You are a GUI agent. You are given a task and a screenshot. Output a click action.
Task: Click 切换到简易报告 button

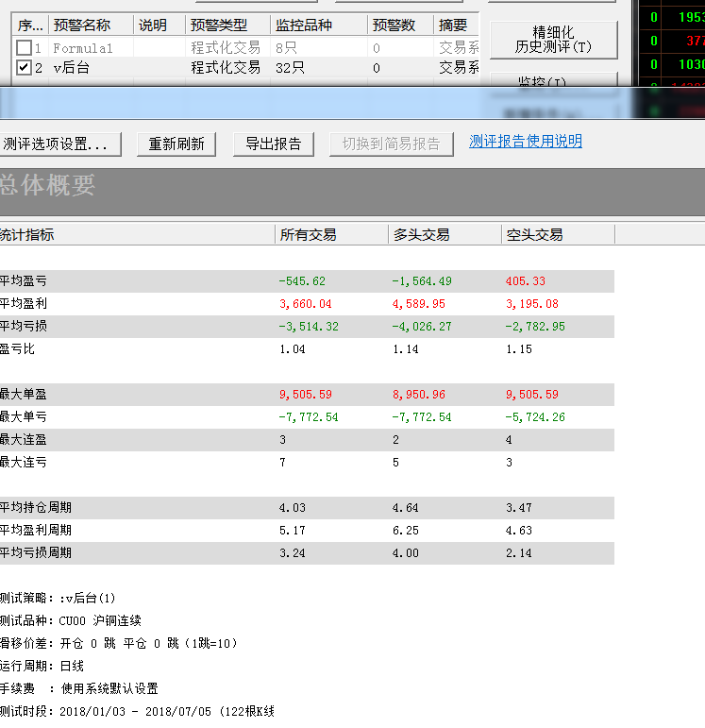coord(392,144)
